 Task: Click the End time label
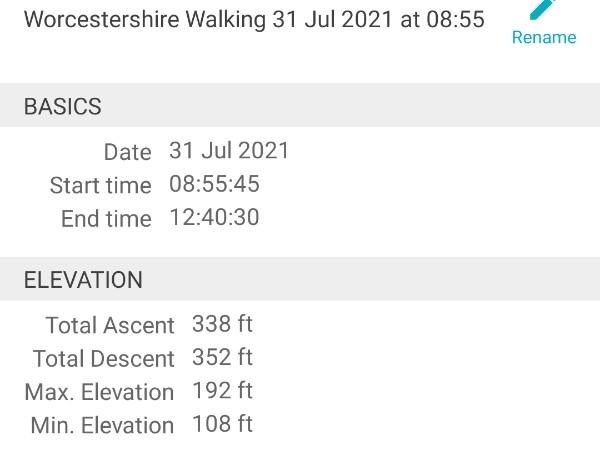tap(106, 218)
